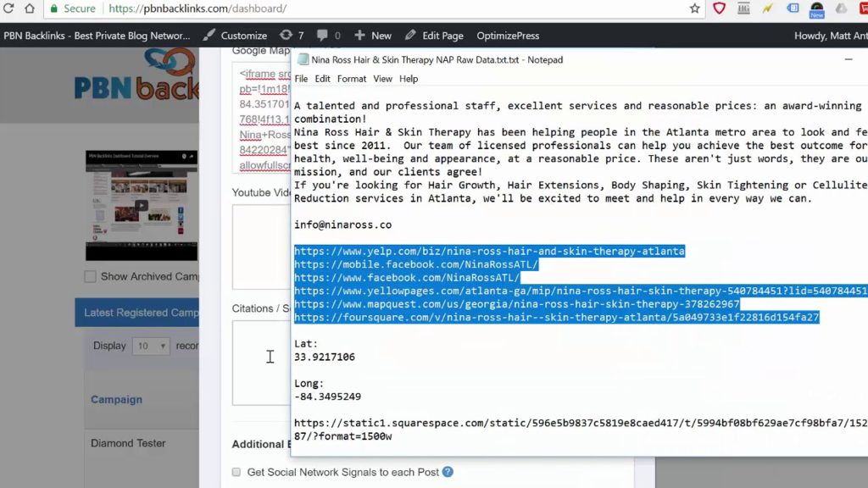Toggle the Show Archived Campaigns checkbox
This screenshot has height=488, width=868.
pyautogui.click(x=90, y=277)
